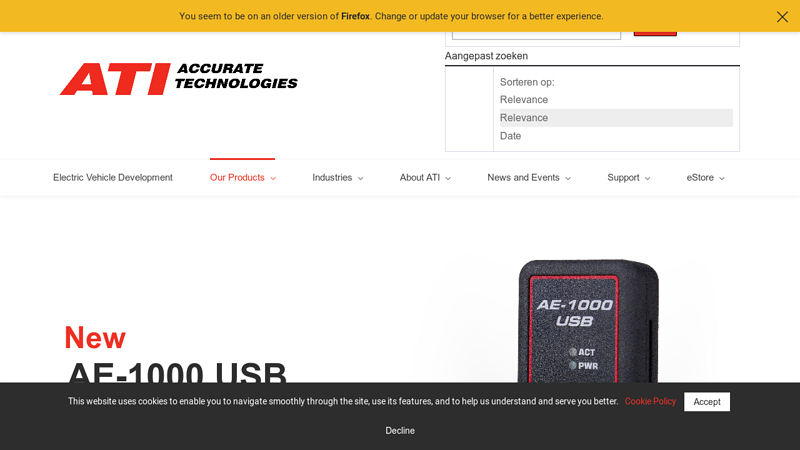Expand the About ATI chevron arrow
Screen dimensions: 800x450
coord(448,179)
